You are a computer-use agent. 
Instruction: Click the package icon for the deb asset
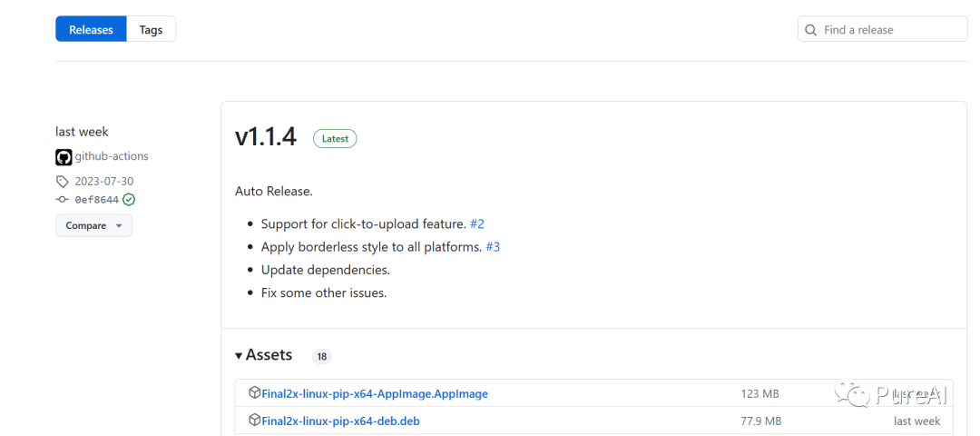(255, 421)
